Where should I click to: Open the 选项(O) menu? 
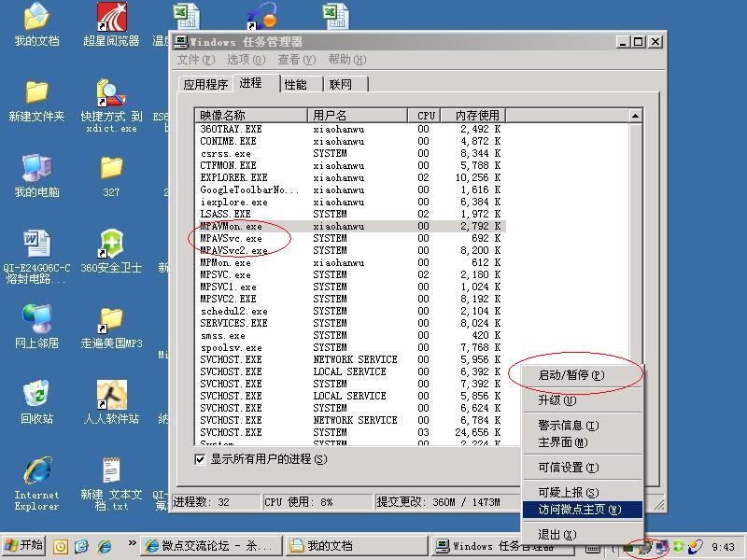(246, 60)
